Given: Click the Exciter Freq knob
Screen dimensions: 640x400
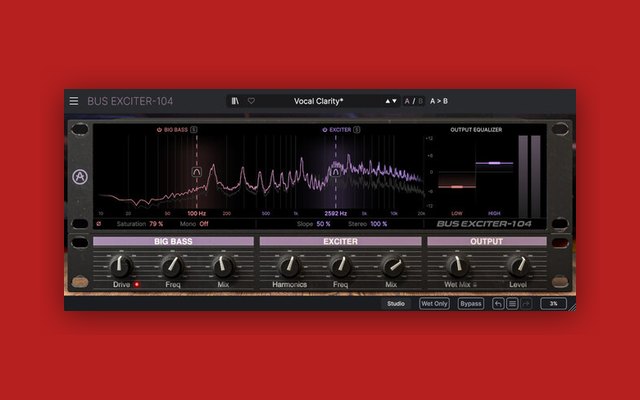Looking at the screenshot, I should pyautogui.click(x=340, y=266).
